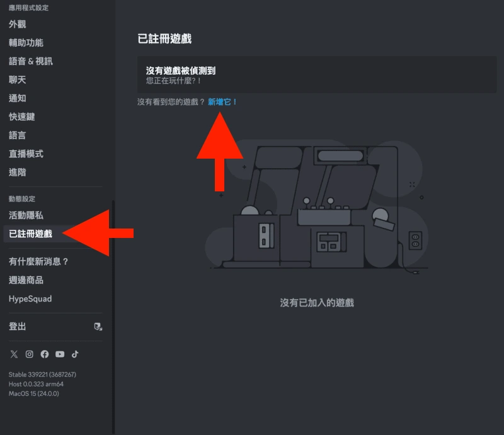Open the 快速鍵 keybinds page

(x=22, y=116)
